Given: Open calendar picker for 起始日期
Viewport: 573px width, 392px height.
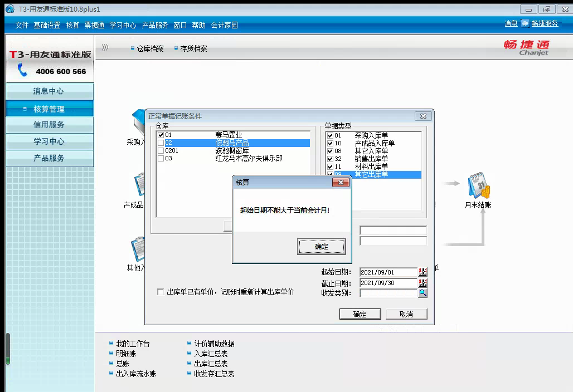Looking at the screenshot, I should tap(423, 272).
